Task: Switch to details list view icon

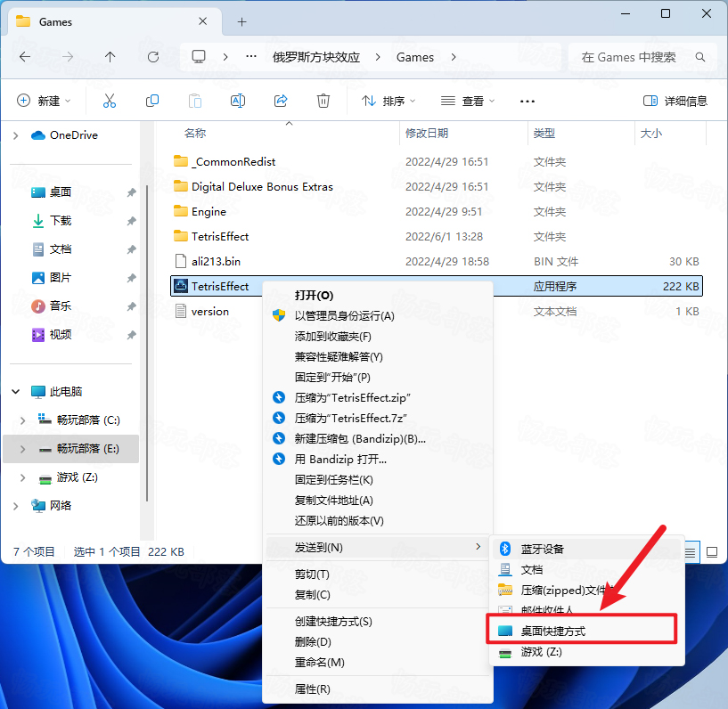Action: click(691, 552)
